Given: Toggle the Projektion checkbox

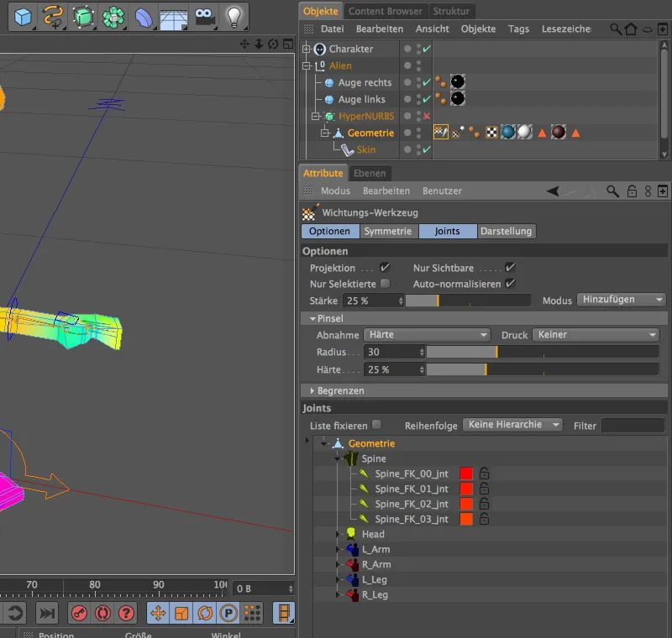Looking at the screenshot, I should tap(385, 268).
